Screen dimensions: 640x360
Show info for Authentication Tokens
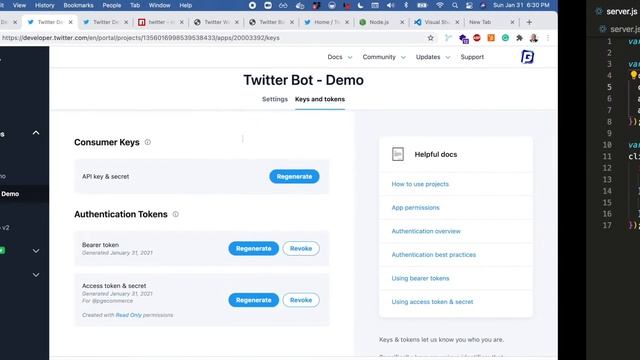176,214
